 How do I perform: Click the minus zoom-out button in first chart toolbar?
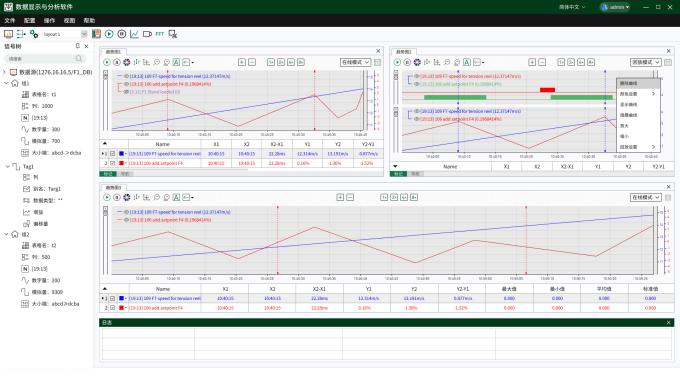[x=252, y=62]
